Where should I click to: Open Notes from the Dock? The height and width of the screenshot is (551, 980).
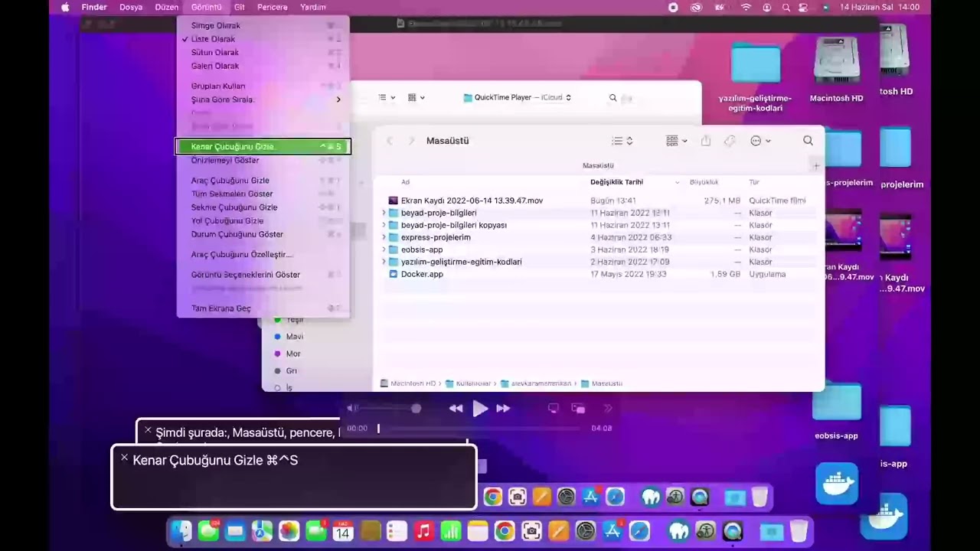coord(477,531)
